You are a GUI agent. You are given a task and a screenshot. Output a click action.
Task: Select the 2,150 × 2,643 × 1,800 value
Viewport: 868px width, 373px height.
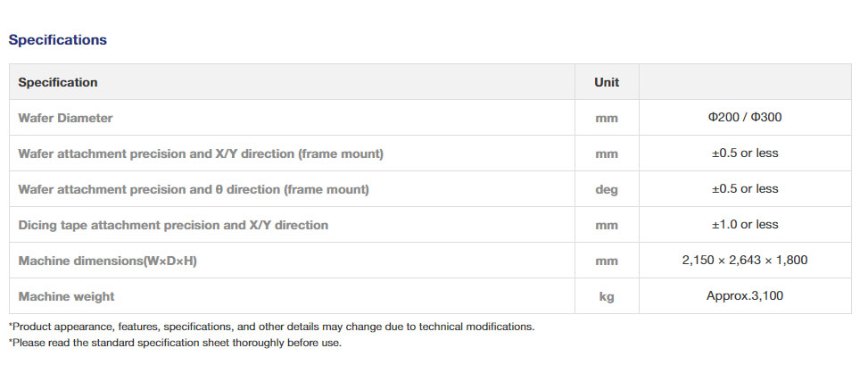tap(745, 260)
